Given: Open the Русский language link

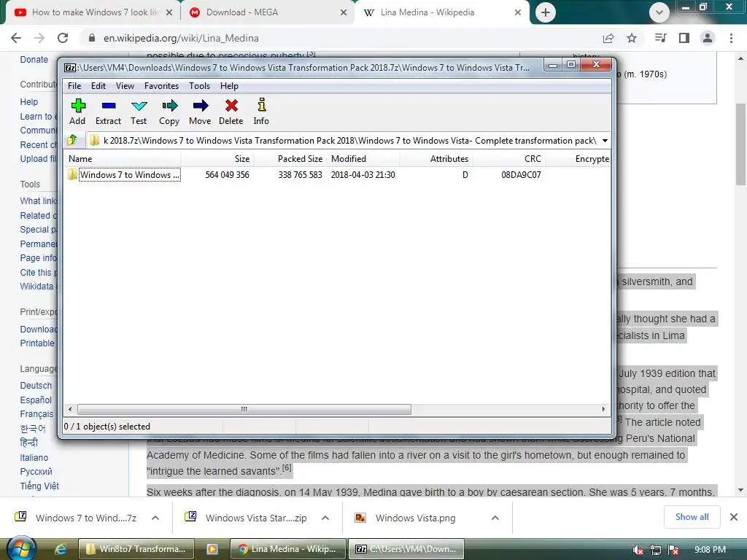Looking at the screenshot, I should point(36,472).
